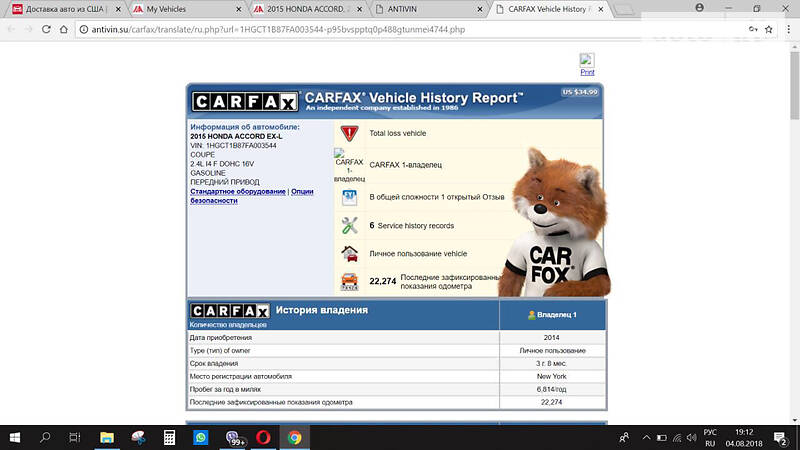
Task: Click the VIN 1HGCT1B87FA003544 text
Action: (x=234, y=145)
